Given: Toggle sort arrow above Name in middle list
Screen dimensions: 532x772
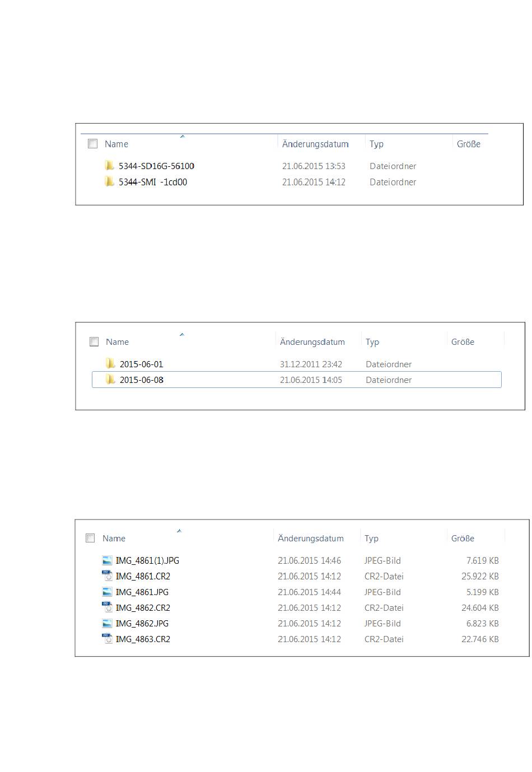Looking at the screenshot, I should pyautogui.click(x=181, y=334).
